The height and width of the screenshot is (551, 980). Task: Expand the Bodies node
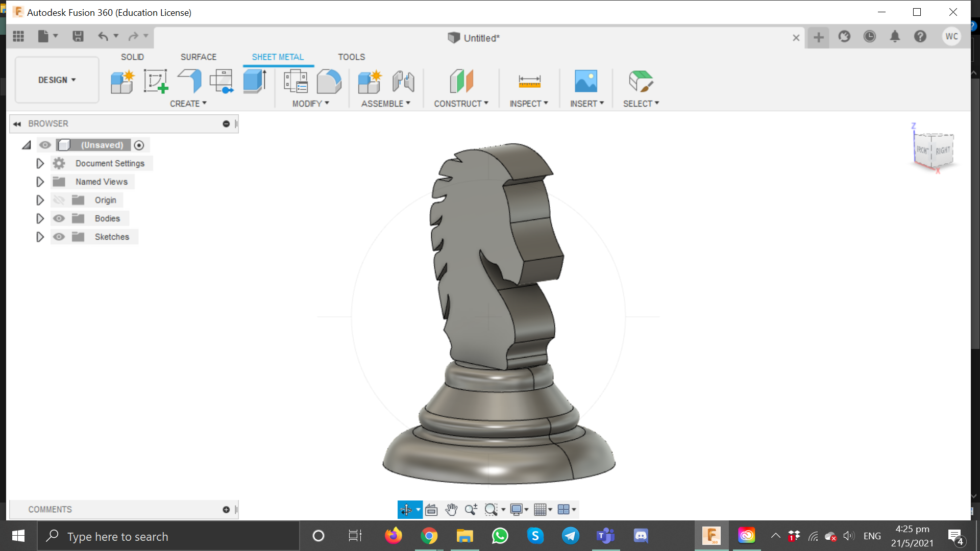click(x=40, y=218)
